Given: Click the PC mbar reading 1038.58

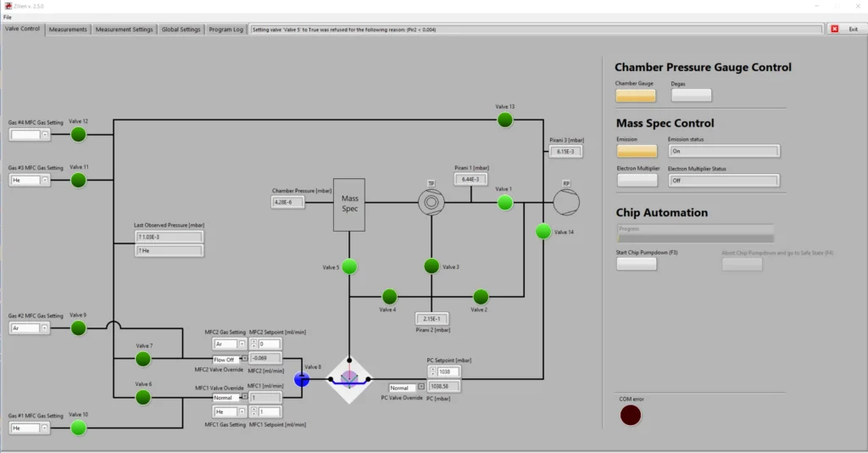Looking at the screenshot, I should tap(443, 386).
